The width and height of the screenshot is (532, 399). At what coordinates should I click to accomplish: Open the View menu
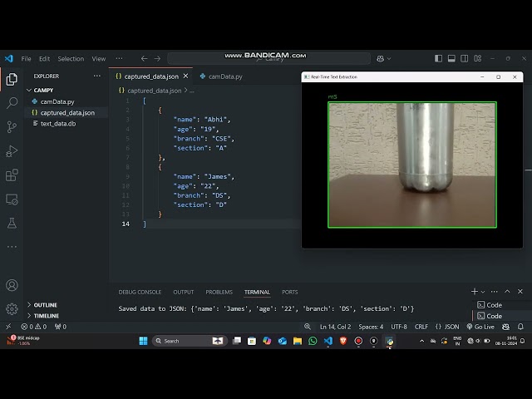click(99, 59)
